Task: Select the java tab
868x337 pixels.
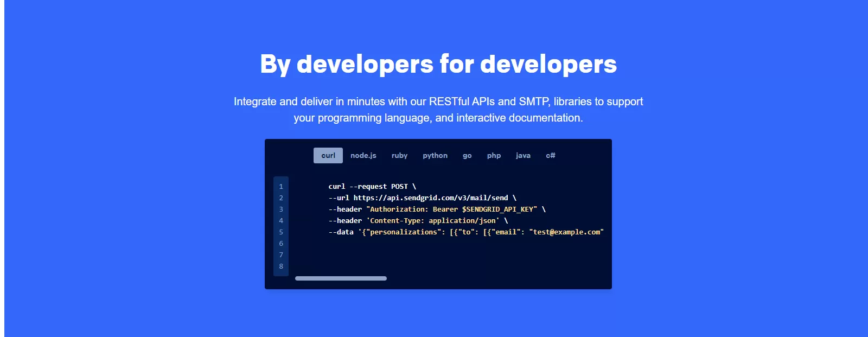Action: tap(523, 156)
